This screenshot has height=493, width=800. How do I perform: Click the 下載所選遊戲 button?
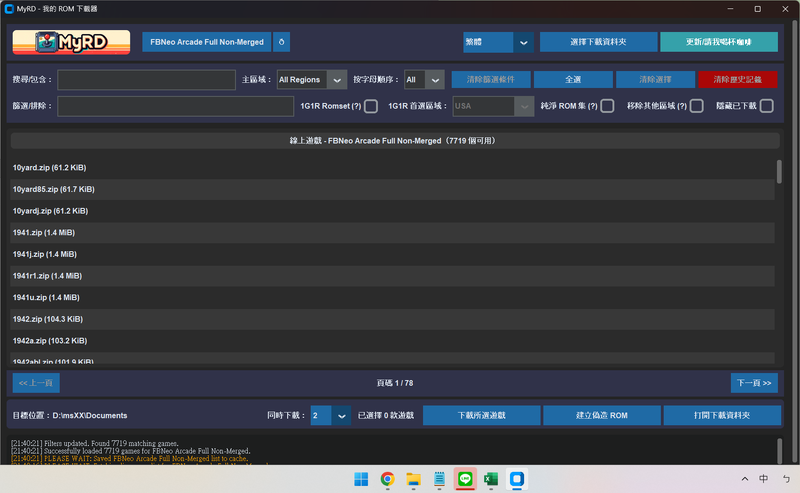[482, 415]
